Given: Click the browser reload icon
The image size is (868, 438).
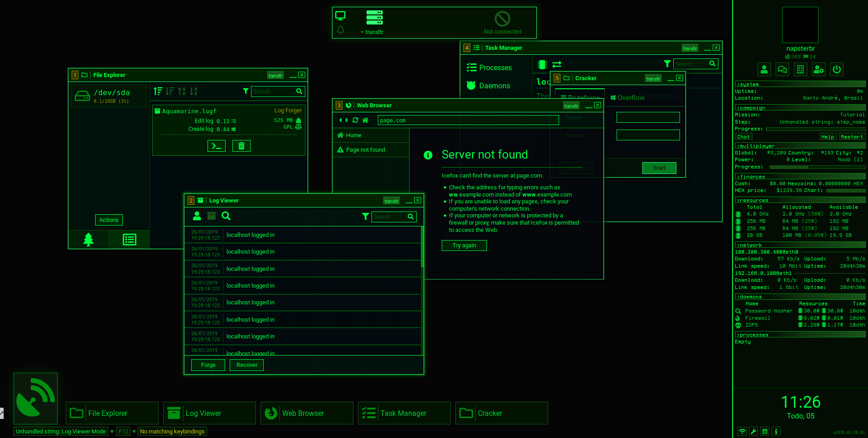Looking at the screenshot, I should (x=355, y=120).
